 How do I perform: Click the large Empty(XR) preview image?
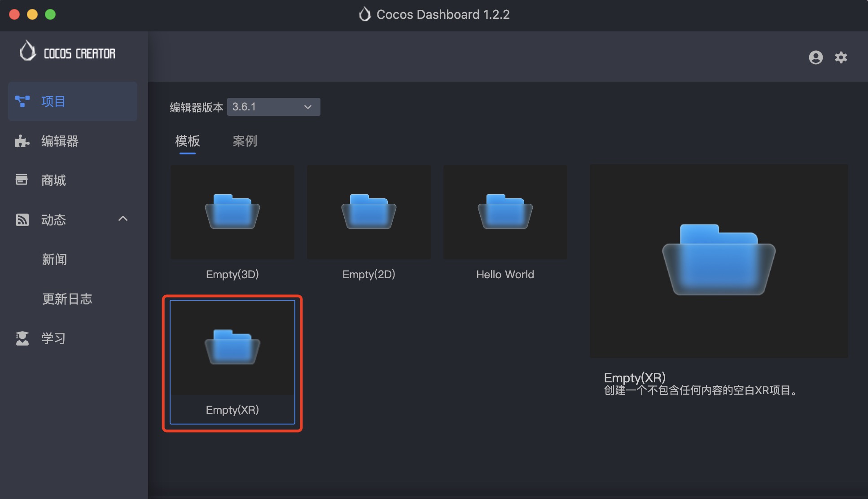(x=719, y=261)
